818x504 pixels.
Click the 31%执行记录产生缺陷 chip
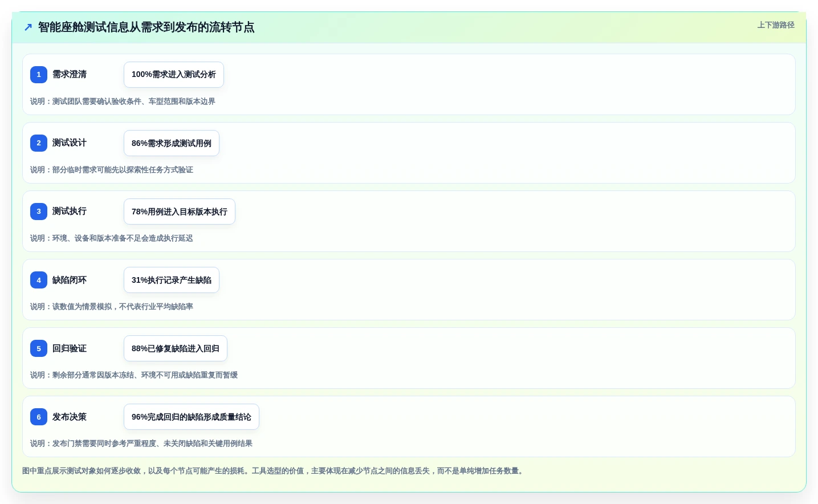172,280
